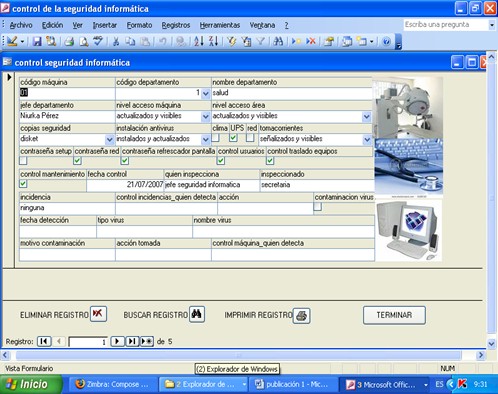
Task: Open the copias seguridad dropdown
Action: tap(110, 139)
